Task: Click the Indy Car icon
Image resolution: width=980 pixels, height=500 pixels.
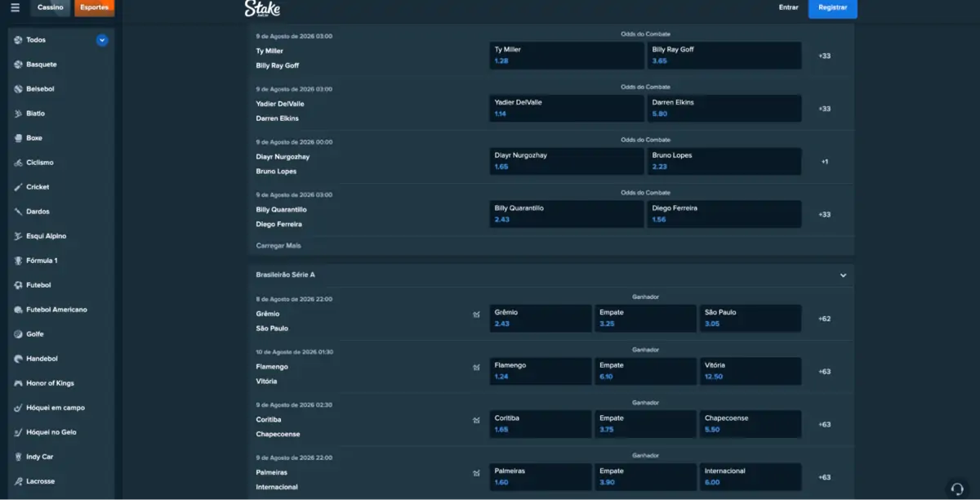Action: point(18,457)
